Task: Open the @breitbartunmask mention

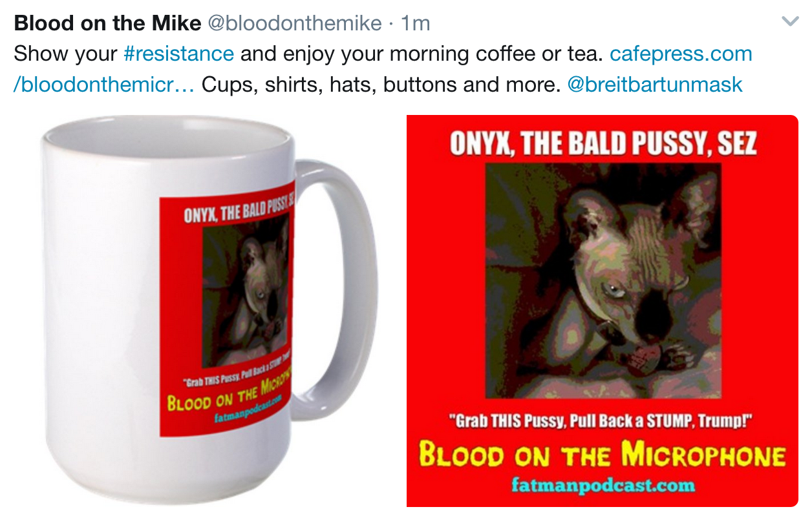Action: [x=655, y=84]
